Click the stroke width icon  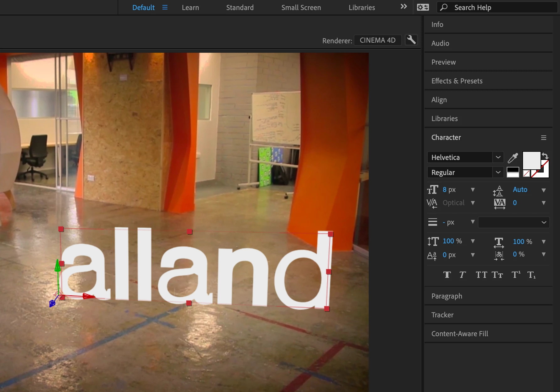tap(433, 222)
